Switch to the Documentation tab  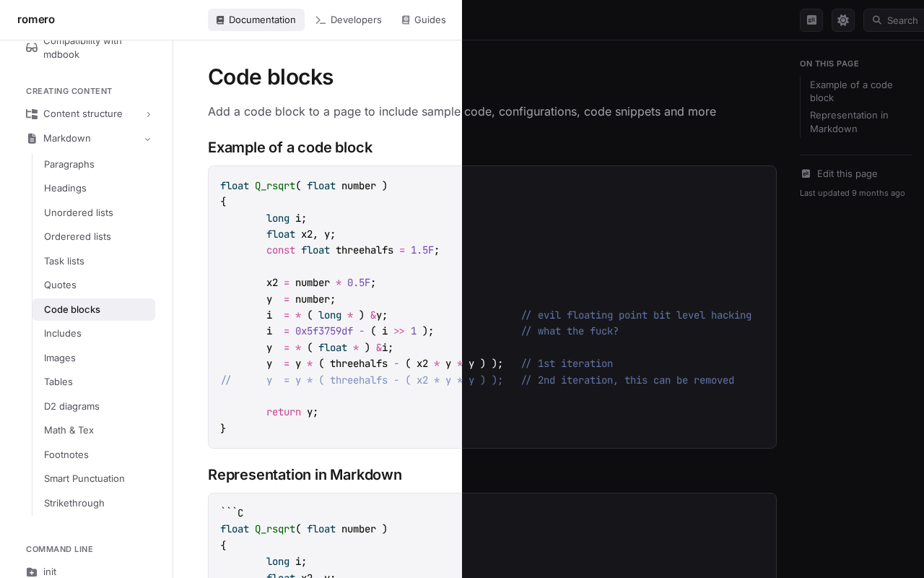click(256, 20)
